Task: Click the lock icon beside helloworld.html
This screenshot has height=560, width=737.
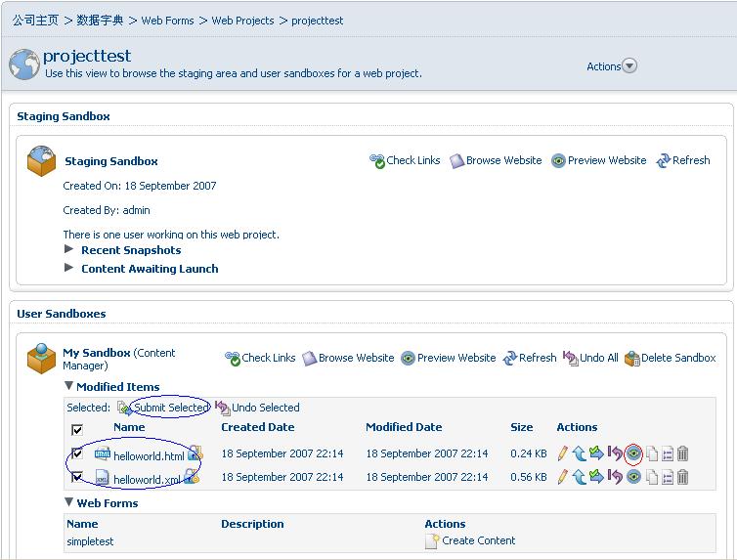Action: click(195, 453)
